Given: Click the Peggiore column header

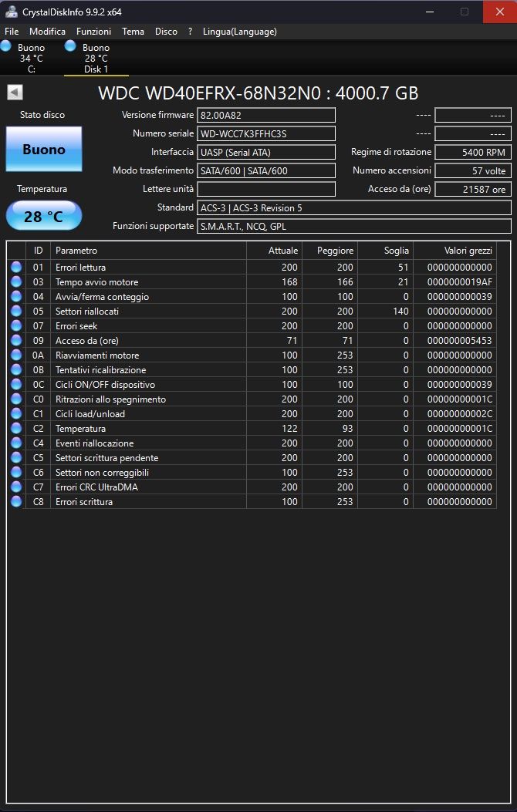Looking at the screenshot, I should coord(329,251).
